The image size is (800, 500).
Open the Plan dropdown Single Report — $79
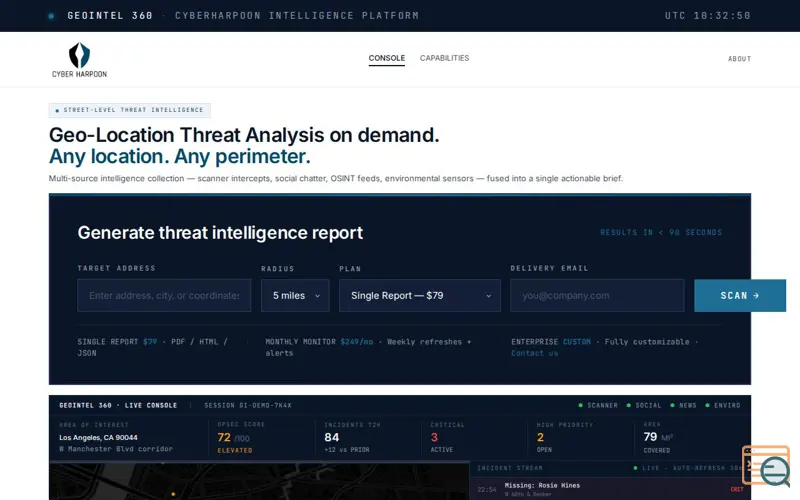click(420, 295)
